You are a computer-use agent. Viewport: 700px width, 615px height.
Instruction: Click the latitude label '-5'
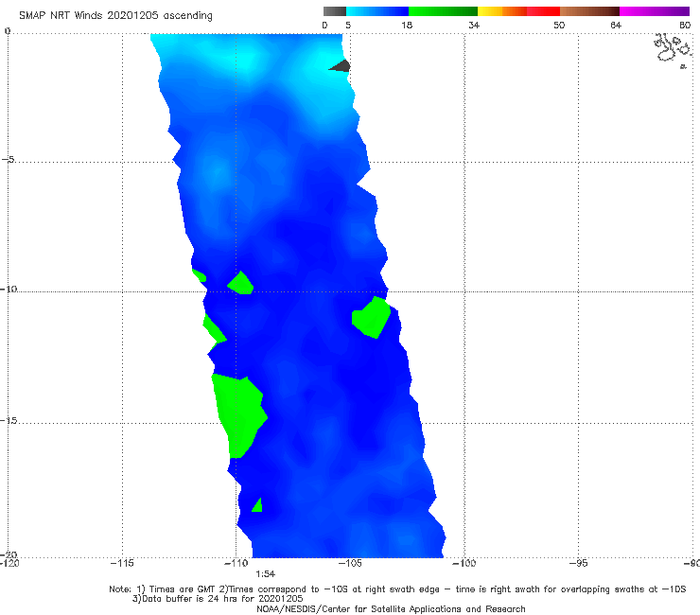[x=9, y=159]
